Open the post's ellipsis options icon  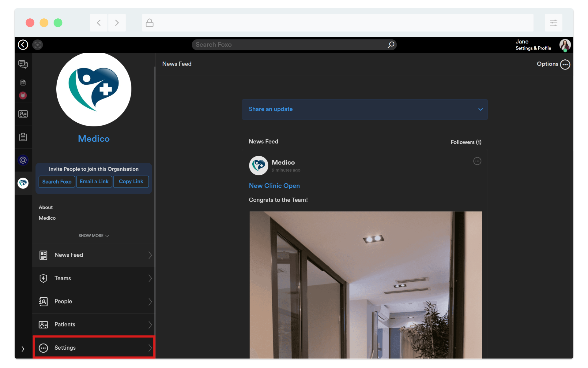click(477, 161)
